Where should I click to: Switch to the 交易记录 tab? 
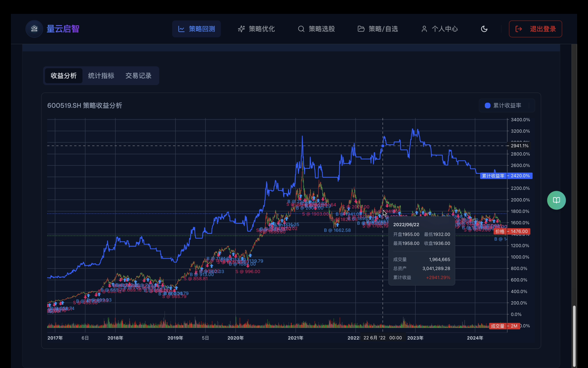tap(138, 76)
